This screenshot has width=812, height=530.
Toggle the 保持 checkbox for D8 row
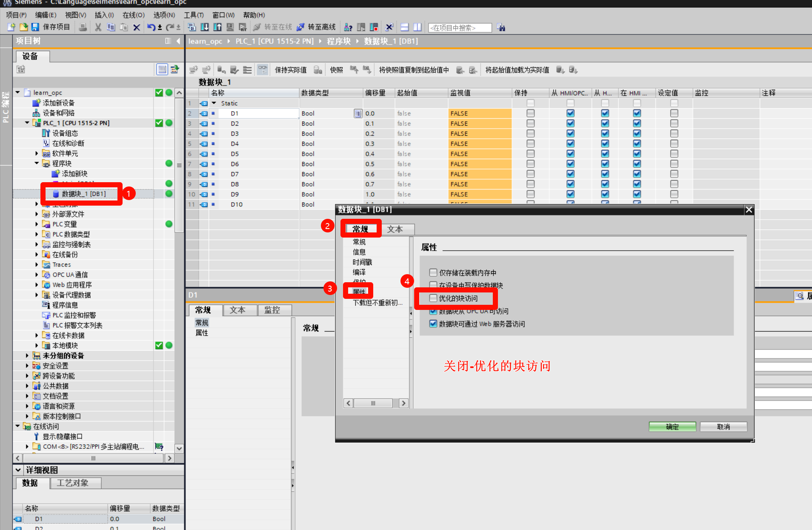click(530, 184)
